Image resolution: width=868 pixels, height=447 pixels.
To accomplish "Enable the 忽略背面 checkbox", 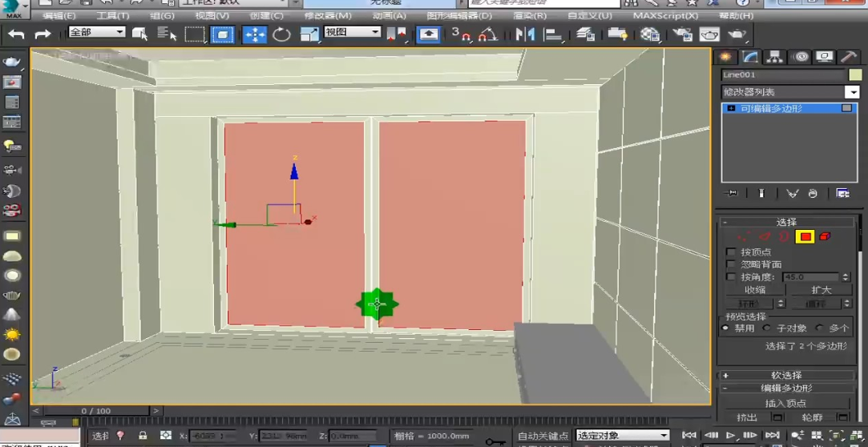I will 731,264.
